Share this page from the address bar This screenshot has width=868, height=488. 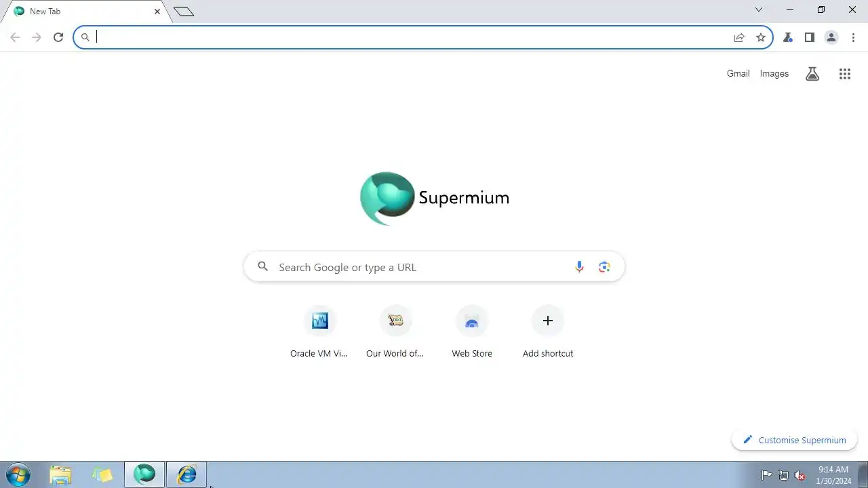739,37
